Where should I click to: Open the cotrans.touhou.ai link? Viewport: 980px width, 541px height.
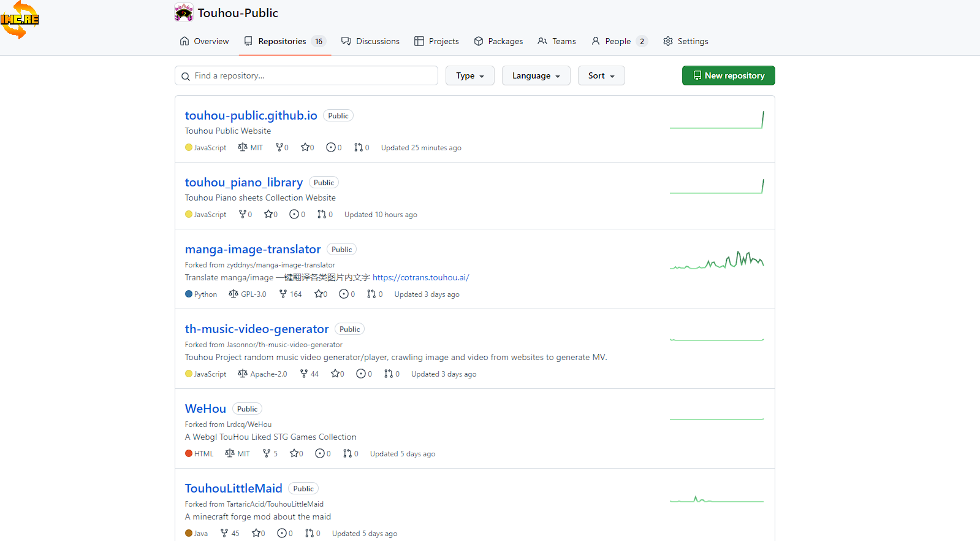coord(420,278)
